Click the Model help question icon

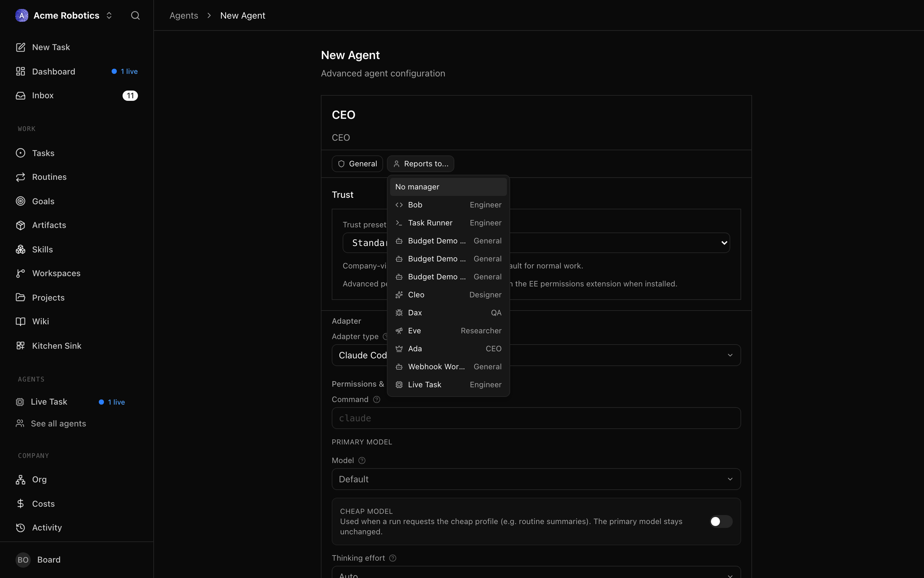point(362,461)
